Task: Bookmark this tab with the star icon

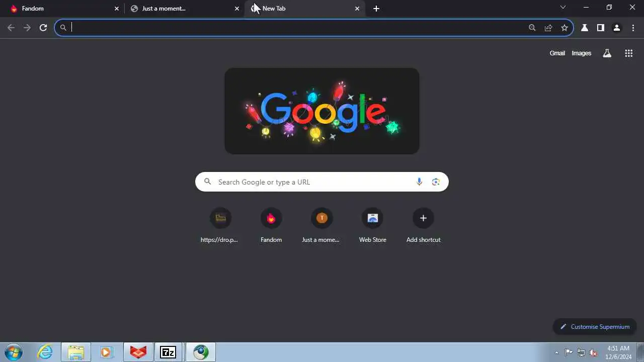Action: 565,28
